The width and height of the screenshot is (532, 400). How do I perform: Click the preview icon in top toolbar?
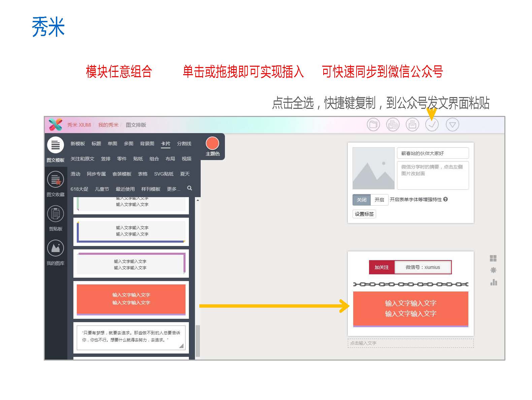tap(393, 125)
